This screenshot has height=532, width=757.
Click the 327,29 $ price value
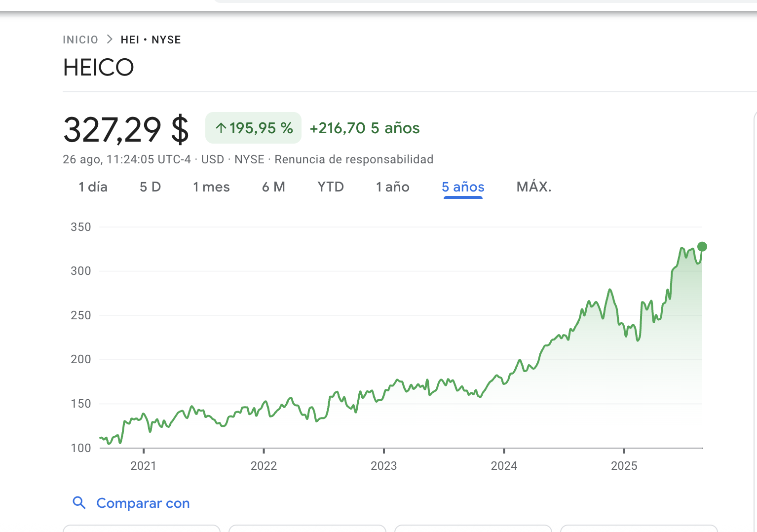(x=126, y=130)
